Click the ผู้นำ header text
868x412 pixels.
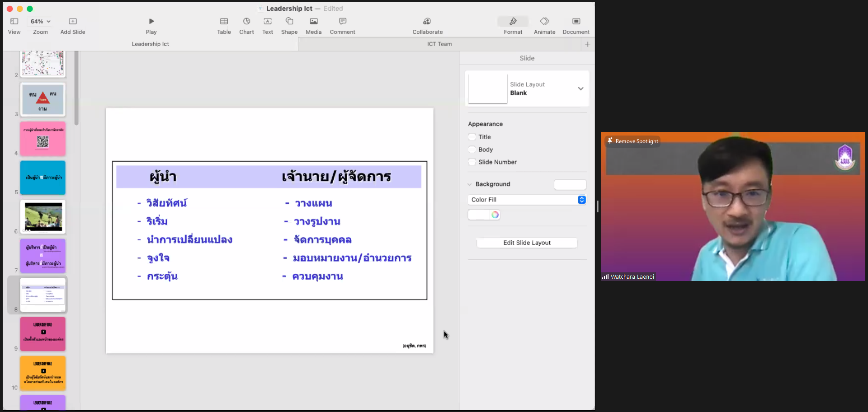[x=163, y=177]
